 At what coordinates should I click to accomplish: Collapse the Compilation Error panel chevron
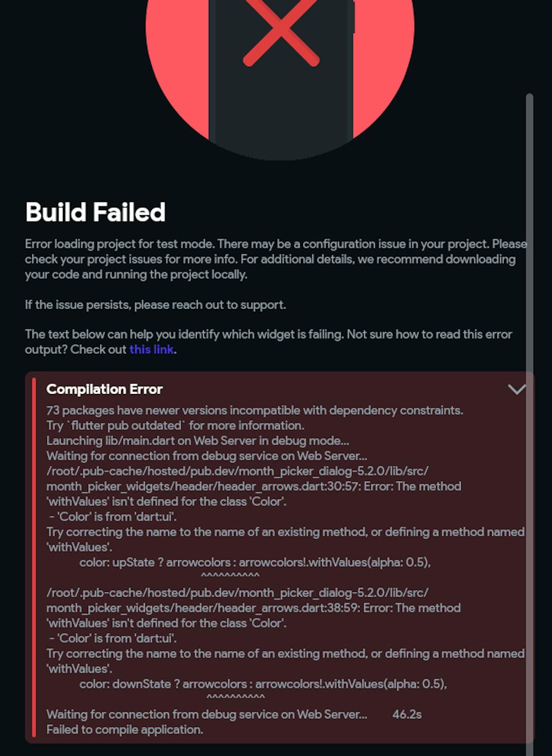(x=517, y=390)
